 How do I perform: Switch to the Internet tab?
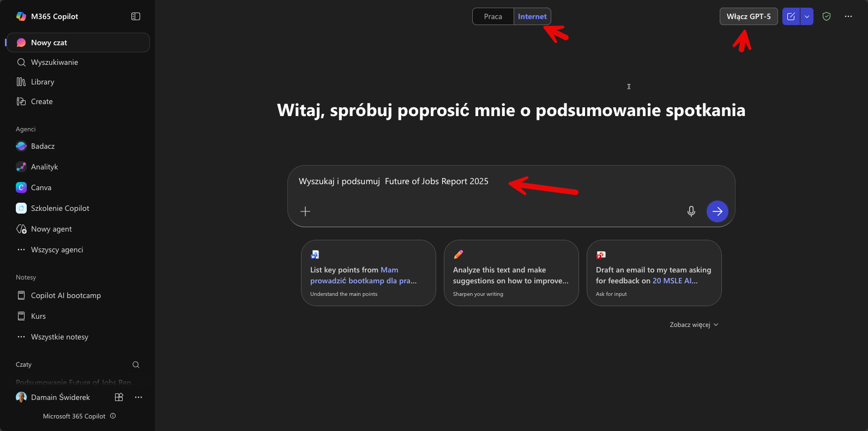(x=532, y=16)
